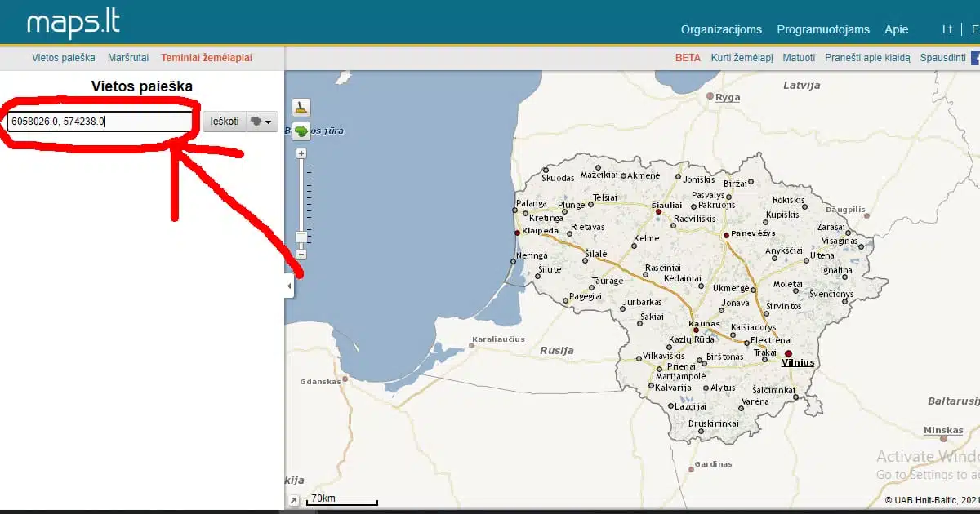Click the Biržai label on map
Image resolution: width=980 pixels, height=514 pixels.
[x=736, y=184]
